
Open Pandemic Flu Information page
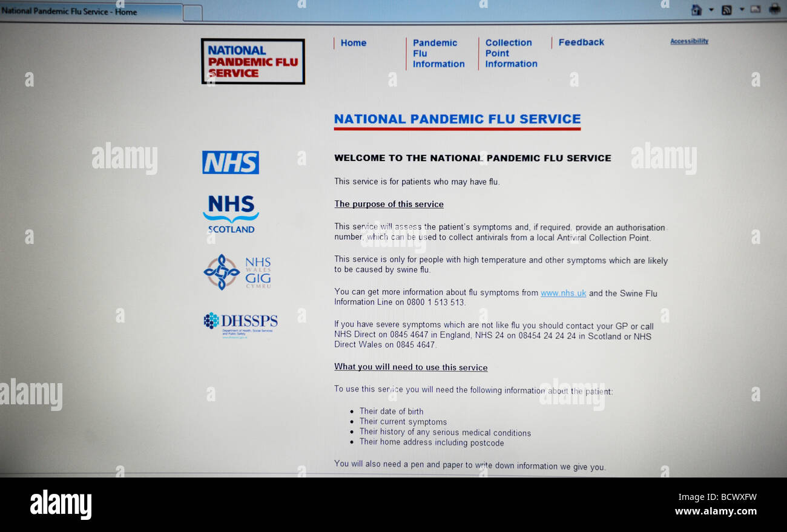tap(438, 53)
